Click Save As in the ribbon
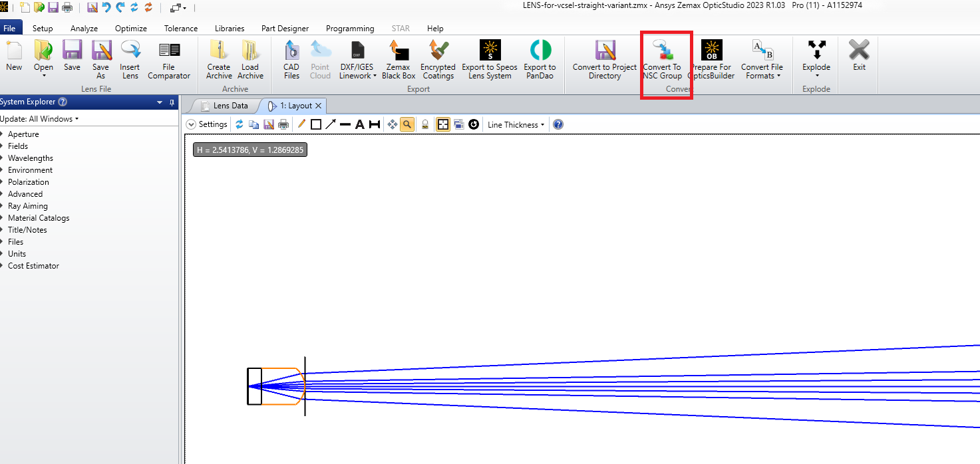The width and height of the screenshot is (980, 464). (x=100, y=60)
